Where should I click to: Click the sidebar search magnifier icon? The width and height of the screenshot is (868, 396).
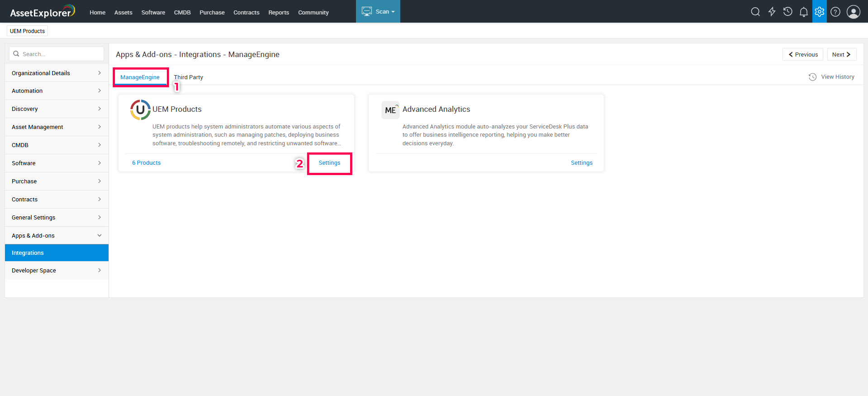16,54
